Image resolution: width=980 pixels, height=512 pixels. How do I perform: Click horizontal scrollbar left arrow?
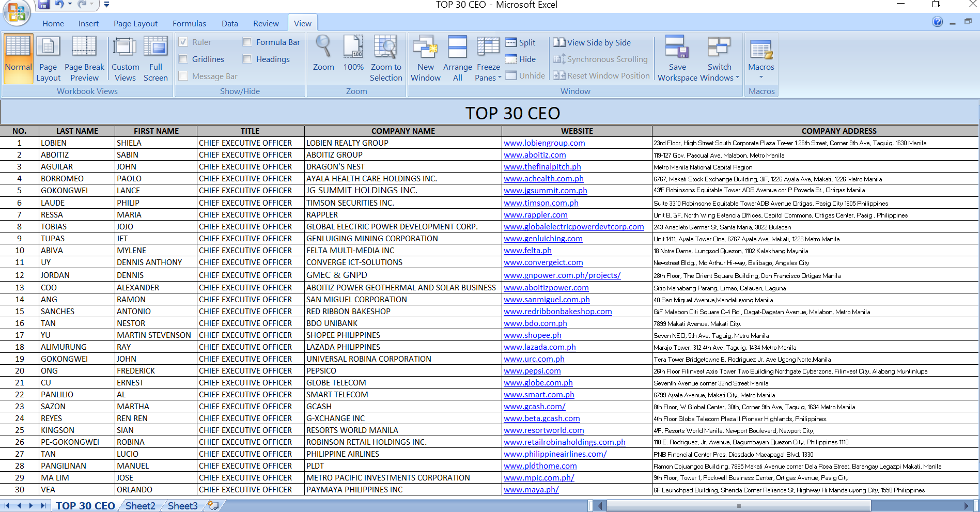pyautogui.click(x=600, y=506)
